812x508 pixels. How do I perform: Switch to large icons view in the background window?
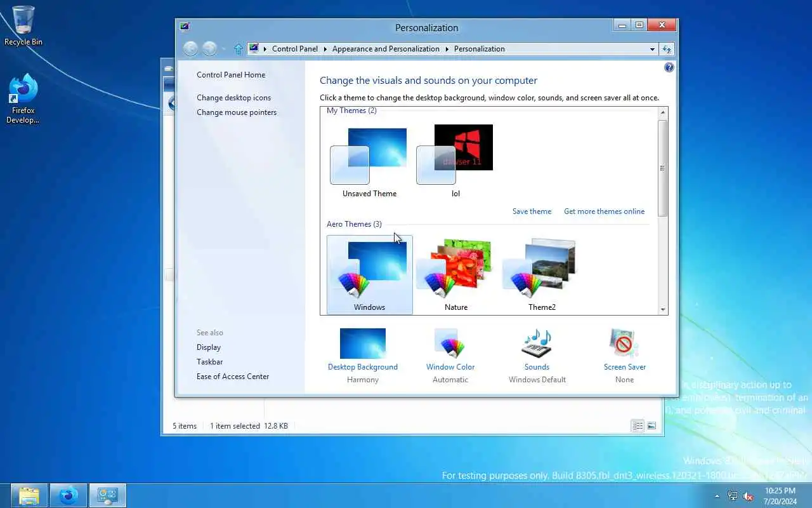click(x=652, y=426)
